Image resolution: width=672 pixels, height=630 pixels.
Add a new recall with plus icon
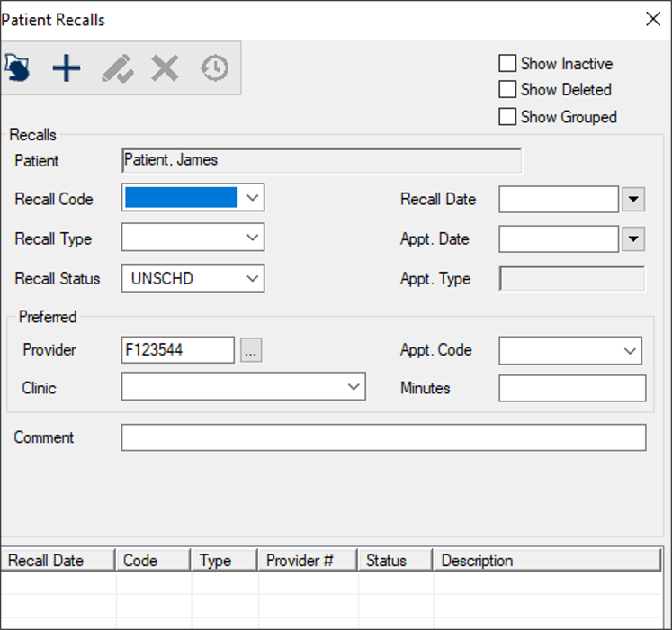(67, 68)
